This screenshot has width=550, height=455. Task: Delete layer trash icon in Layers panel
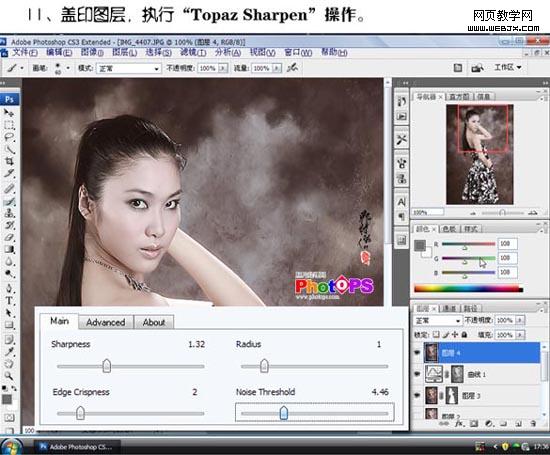click(533, 424)
